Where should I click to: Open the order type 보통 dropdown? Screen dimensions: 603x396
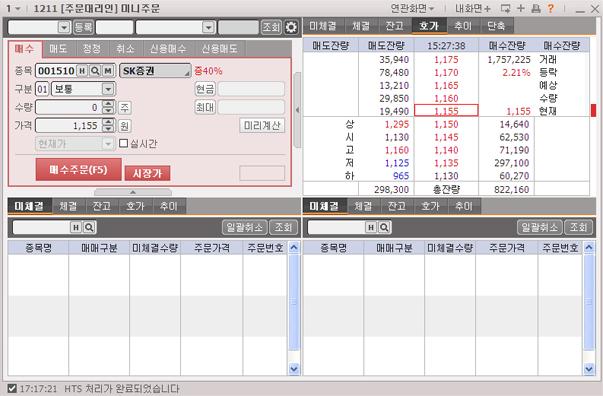[108, 89]
